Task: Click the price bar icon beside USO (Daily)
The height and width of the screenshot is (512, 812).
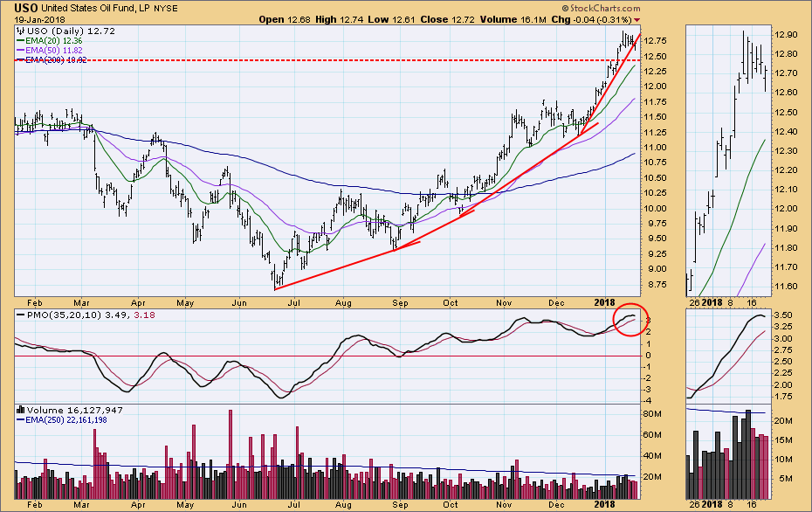Action: tap(21, 31)
